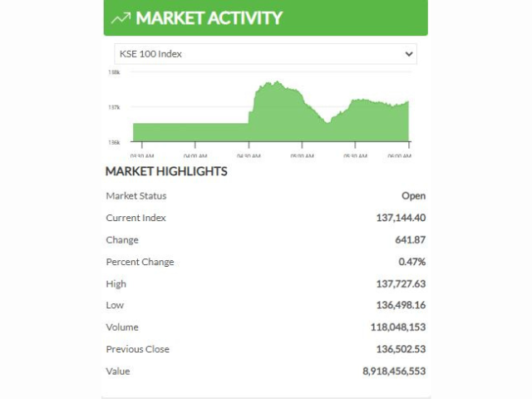This screenshot has width=532, height=399.
Task: Click the 137k axis label
Action: click(114, 107)
